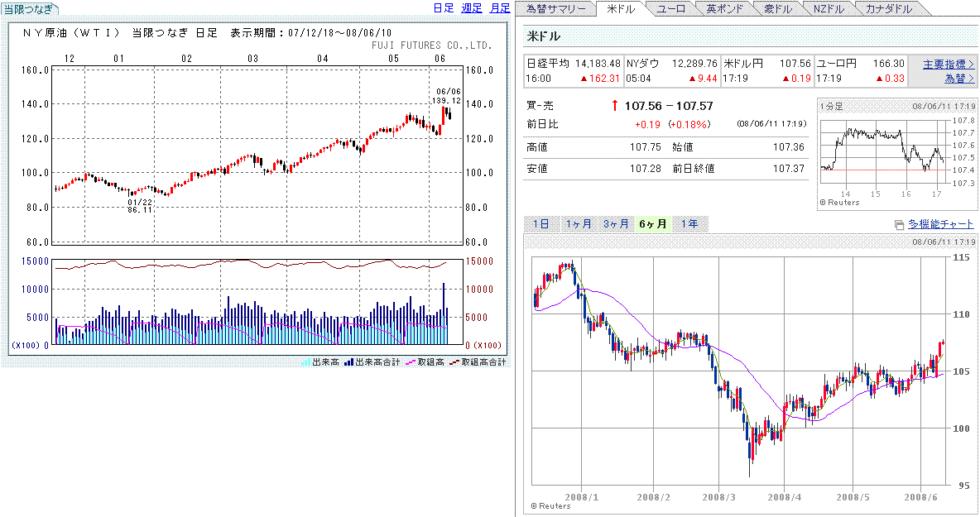Switch chart range to 1ヶ月
Screen dimensions: 980x517
(579, 224)
